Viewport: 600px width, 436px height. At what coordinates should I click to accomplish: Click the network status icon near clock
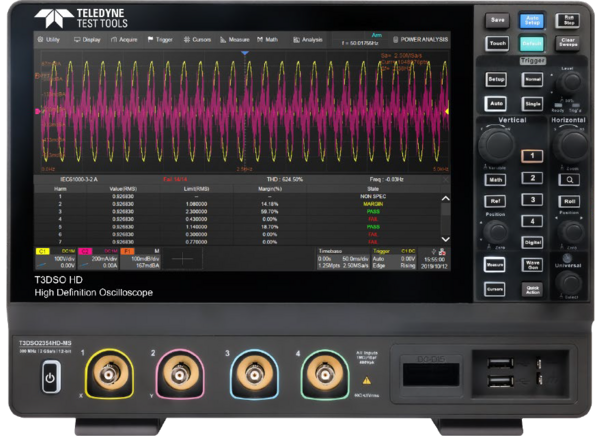pyautogui.click(x=442, y=252)
